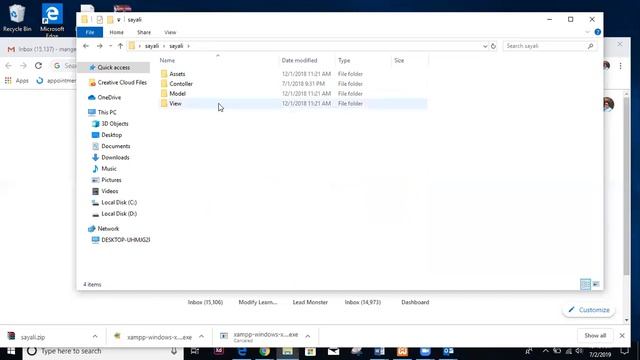
Task: Click Customize button in Chrome page
Action: pos(589,310)
